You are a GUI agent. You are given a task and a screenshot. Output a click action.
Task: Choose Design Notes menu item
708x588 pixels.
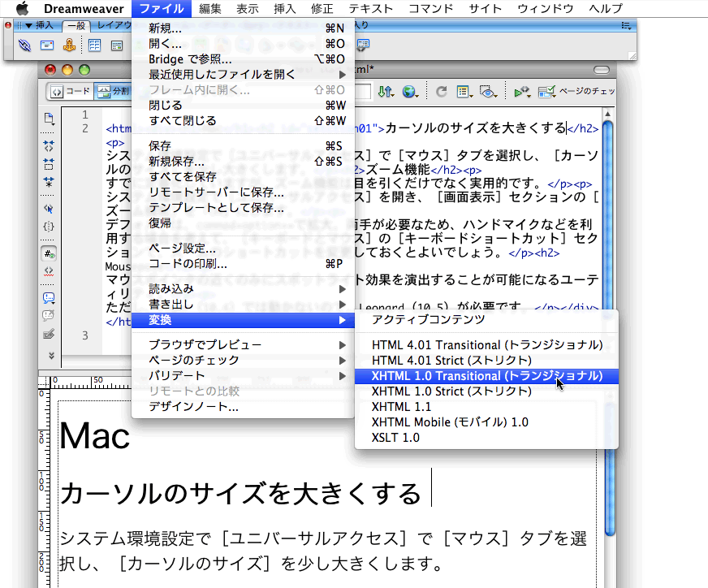tap(243, 406)
